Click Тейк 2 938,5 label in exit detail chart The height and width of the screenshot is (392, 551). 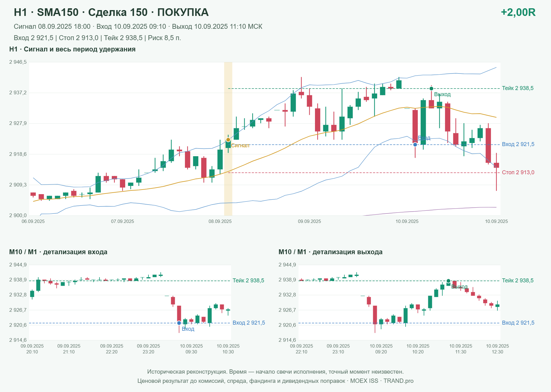(x=518, y=281)
